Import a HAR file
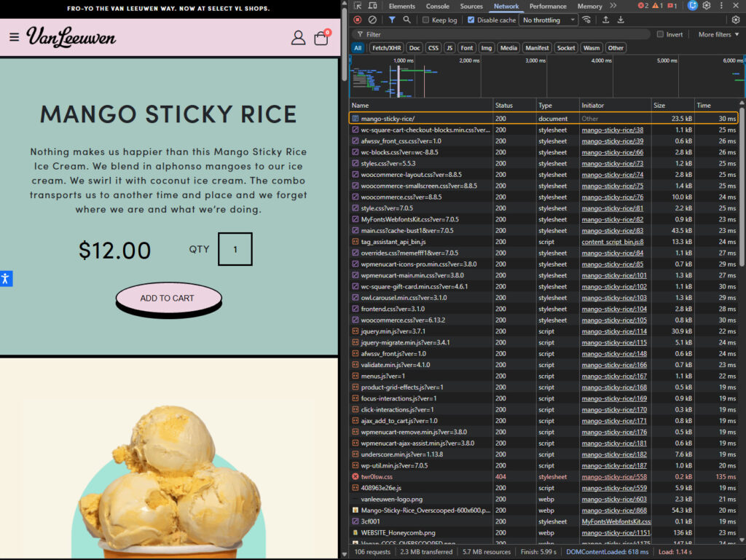This screenshot has width=746, height=560. point(605,20)
